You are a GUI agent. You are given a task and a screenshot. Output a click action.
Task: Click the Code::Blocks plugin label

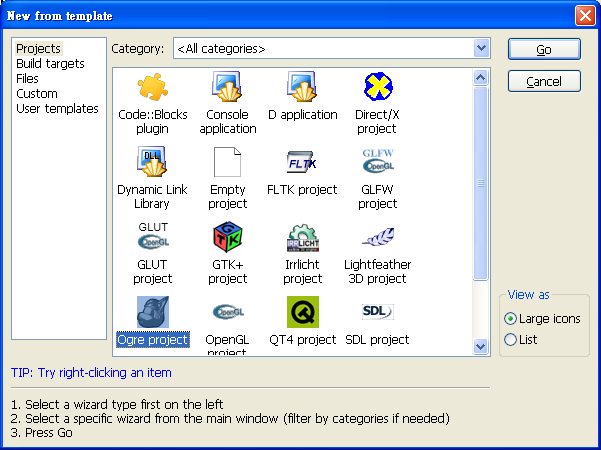[x=153, y=122]
